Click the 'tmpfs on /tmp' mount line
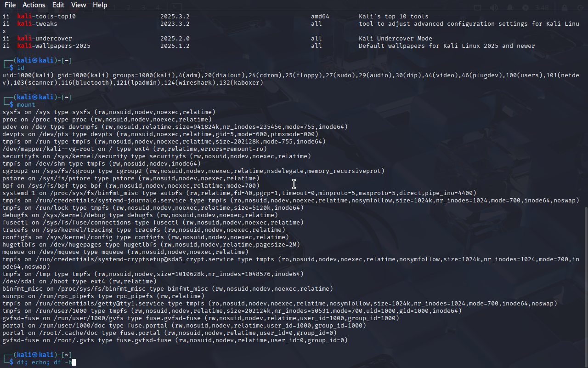Image resolution: width=588 pixels, height=368 pixels. click(x=153, y=274)
